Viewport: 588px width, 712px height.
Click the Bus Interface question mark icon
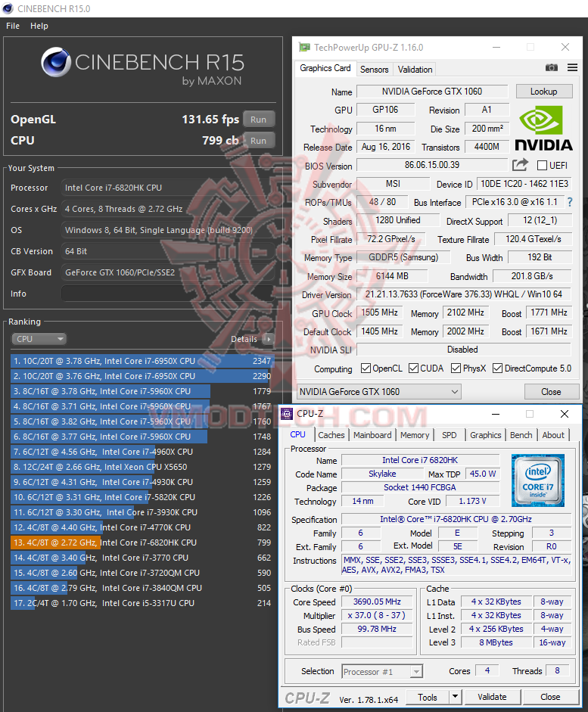(570, 202)
